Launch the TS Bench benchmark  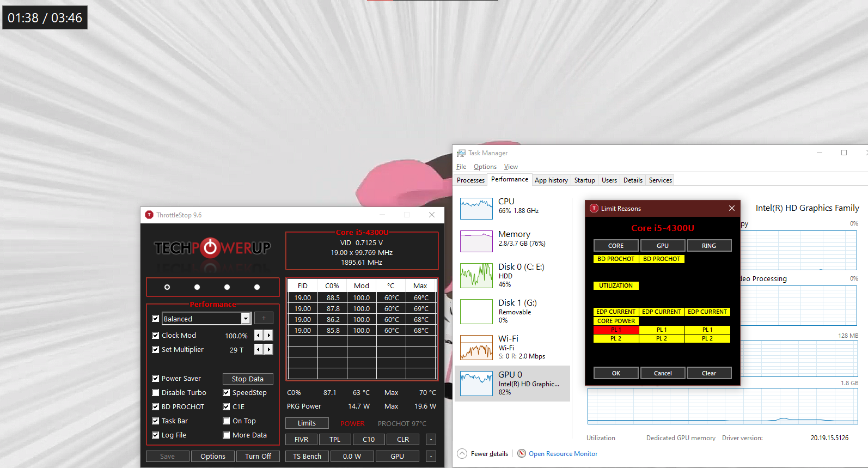pyautogui.click(x=307, y=457)
